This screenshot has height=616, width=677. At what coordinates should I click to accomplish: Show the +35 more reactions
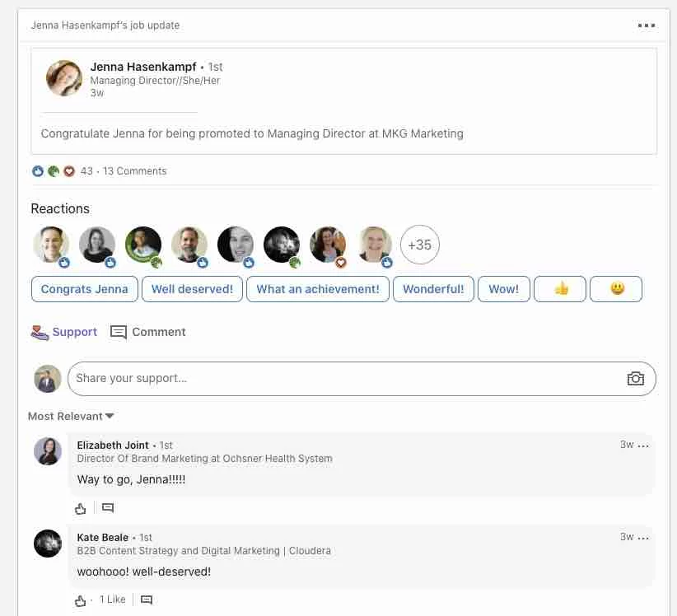tap(419, 245)
